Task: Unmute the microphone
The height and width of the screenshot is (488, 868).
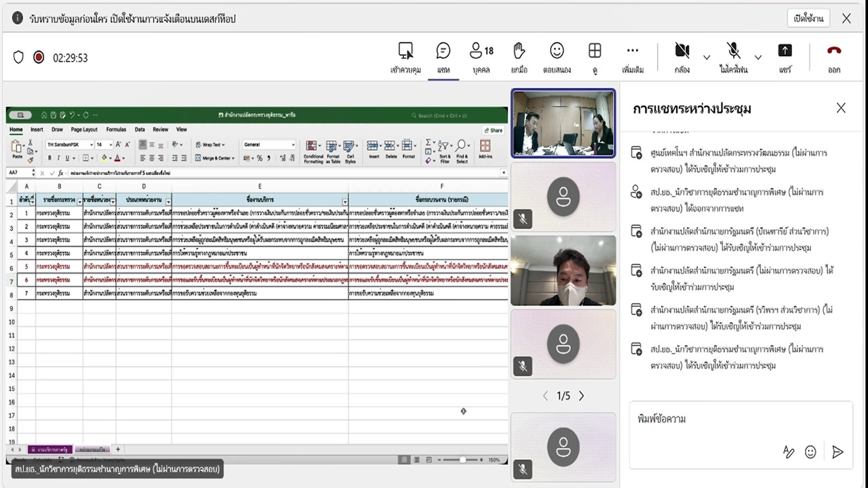Action: click(x=733, y=57)
